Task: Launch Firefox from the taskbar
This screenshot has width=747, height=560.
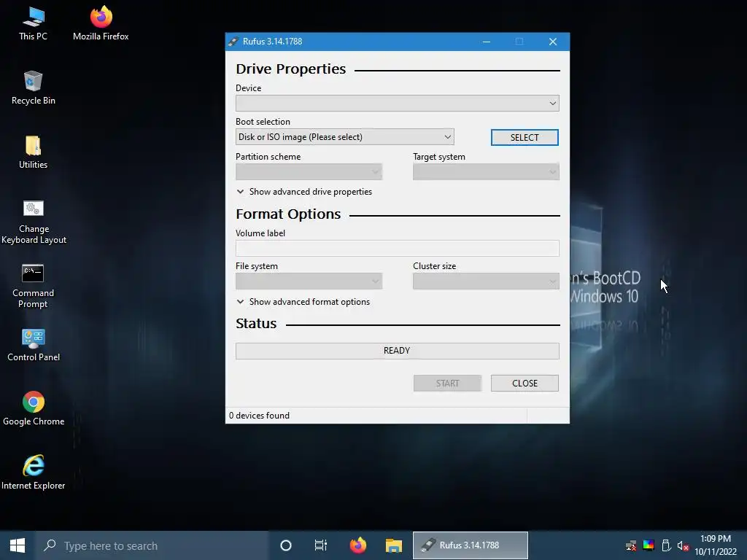Action: (x=357, y=545)
